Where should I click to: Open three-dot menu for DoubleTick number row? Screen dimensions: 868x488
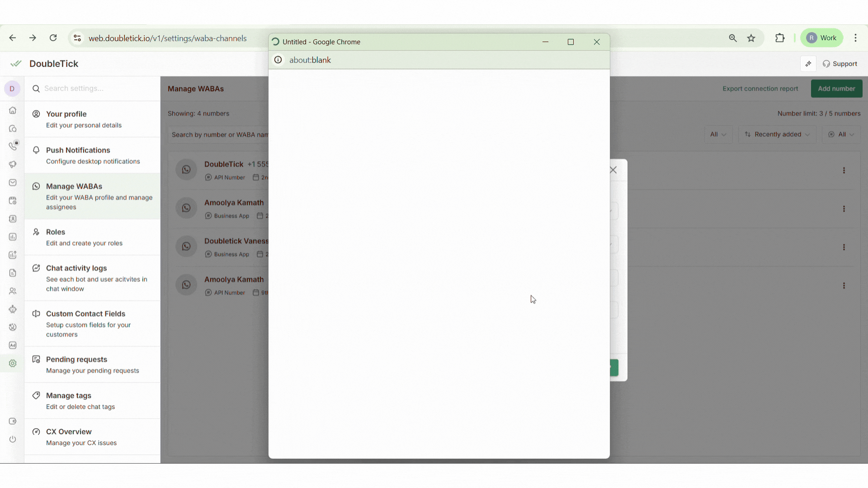[x=844, y=170]
